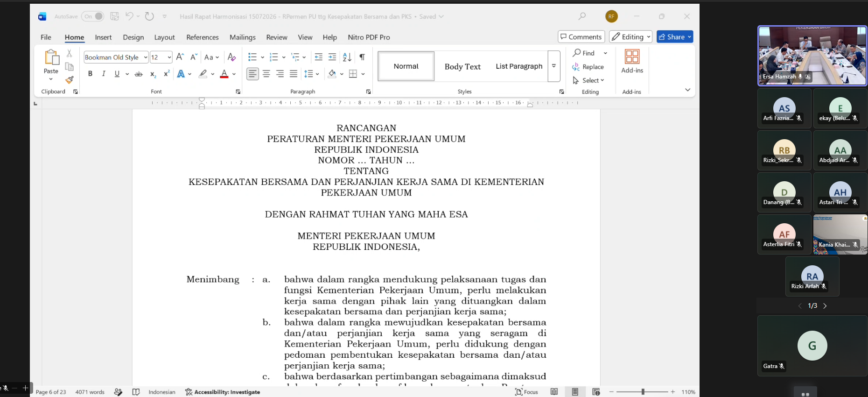
Task: Switch to Web Layout view icon
Action: 596,392
